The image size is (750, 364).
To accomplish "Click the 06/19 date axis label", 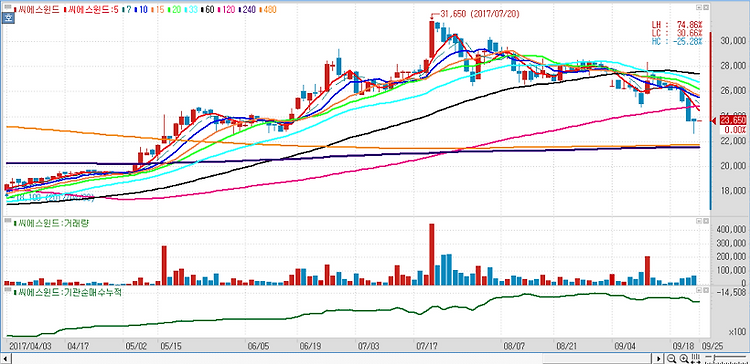I will coord(310,345).
